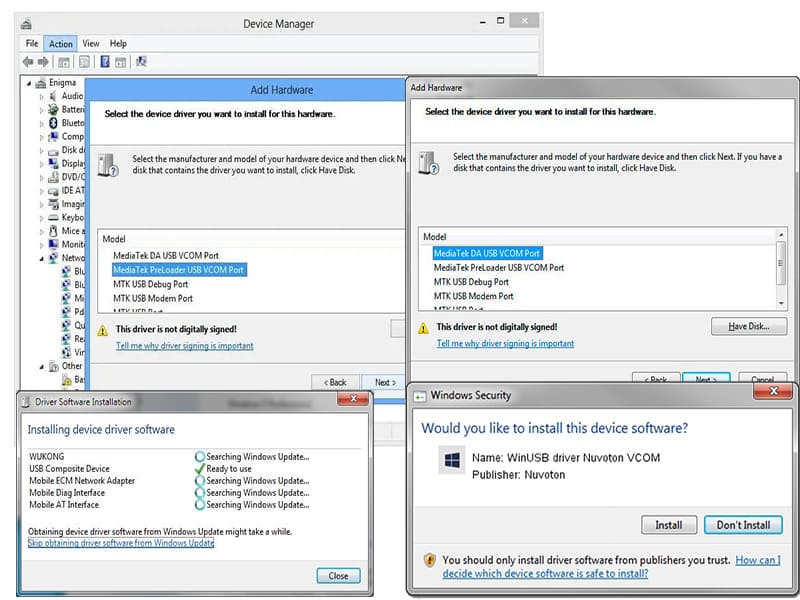Collapse the Other devices node arrow
The width and height of the screenshot is (800, 600).
pyautogui.click(x=41, y=367)
